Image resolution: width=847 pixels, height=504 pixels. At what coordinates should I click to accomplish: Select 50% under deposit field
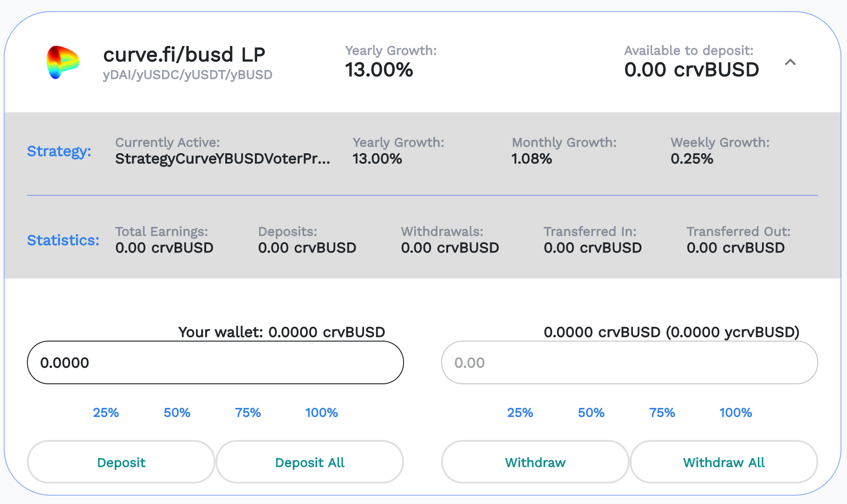tap(177, 413)
